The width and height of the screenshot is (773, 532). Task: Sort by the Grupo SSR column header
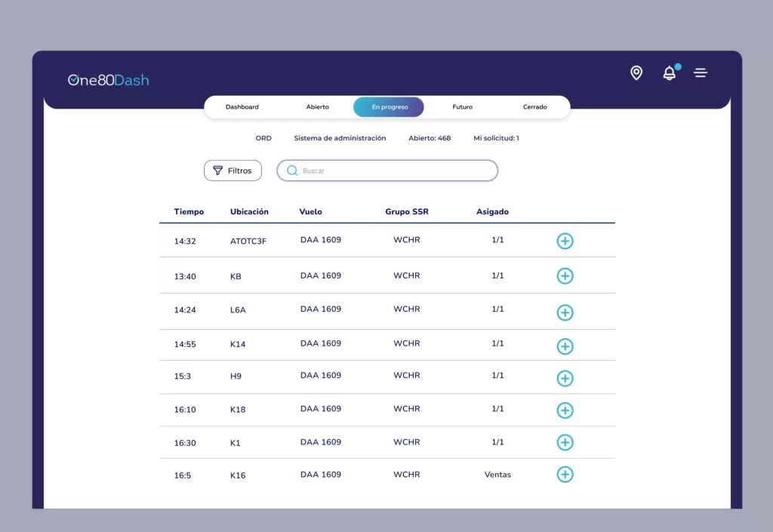tap(407, 212)
